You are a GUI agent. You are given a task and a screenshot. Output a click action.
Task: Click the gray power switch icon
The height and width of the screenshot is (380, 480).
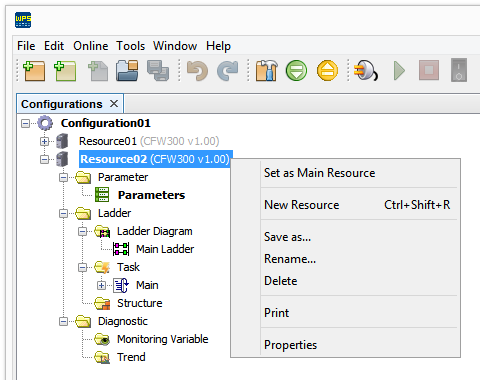click(459, 70)
